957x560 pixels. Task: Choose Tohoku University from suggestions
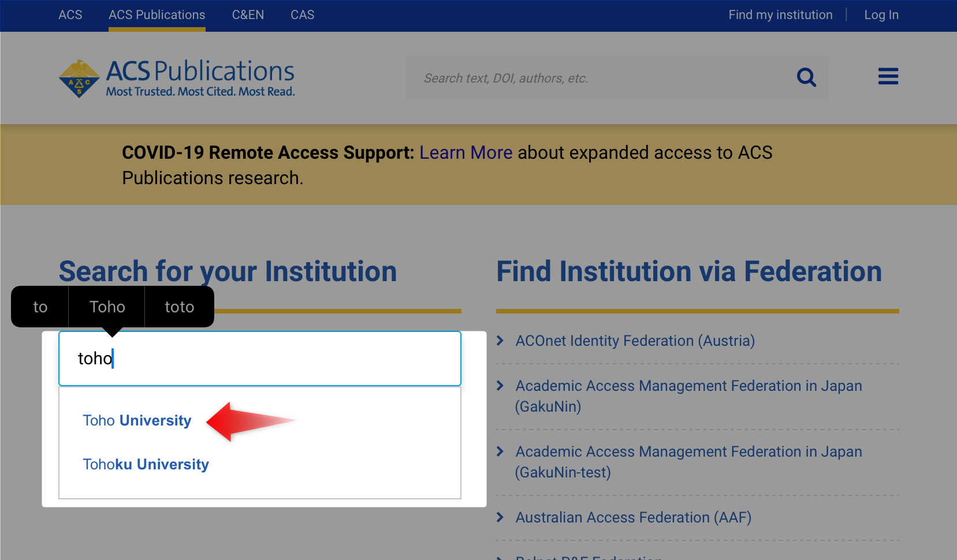(x=146, y=464)
